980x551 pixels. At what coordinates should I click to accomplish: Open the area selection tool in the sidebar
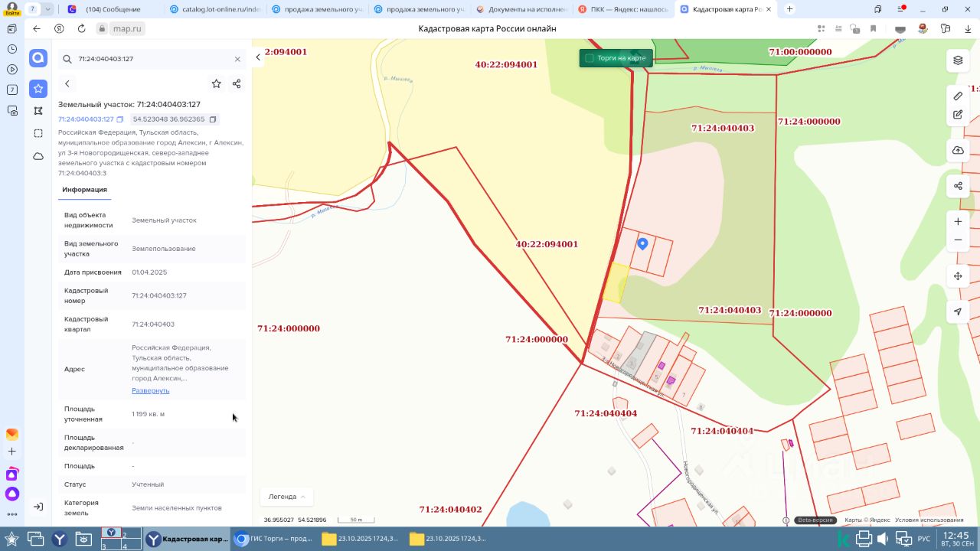38,133
